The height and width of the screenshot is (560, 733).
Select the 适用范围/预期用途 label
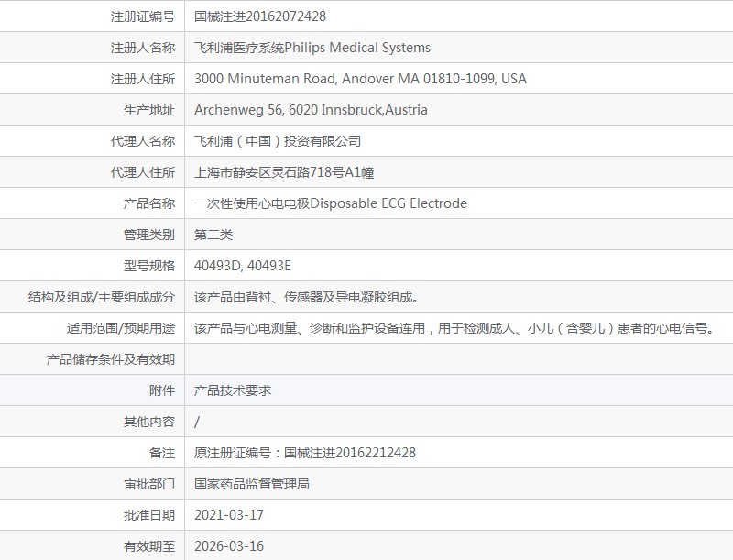point(121,328)
